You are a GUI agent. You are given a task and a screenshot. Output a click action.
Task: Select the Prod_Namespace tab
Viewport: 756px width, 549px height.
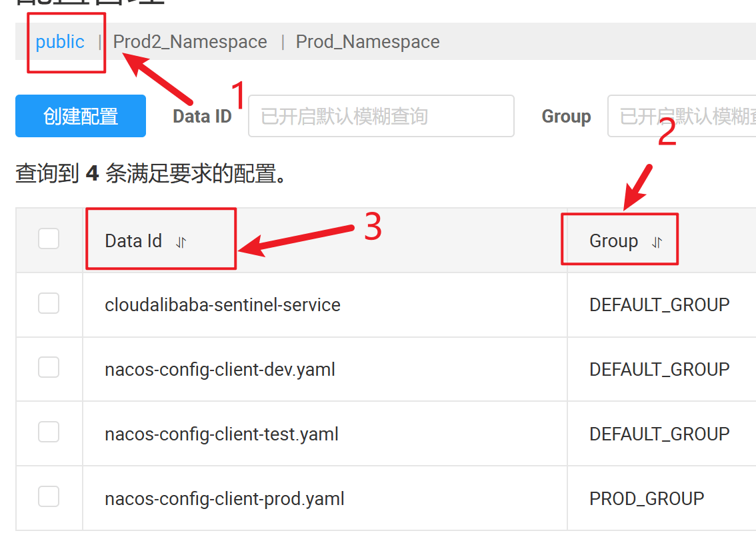tap(367, 42)
